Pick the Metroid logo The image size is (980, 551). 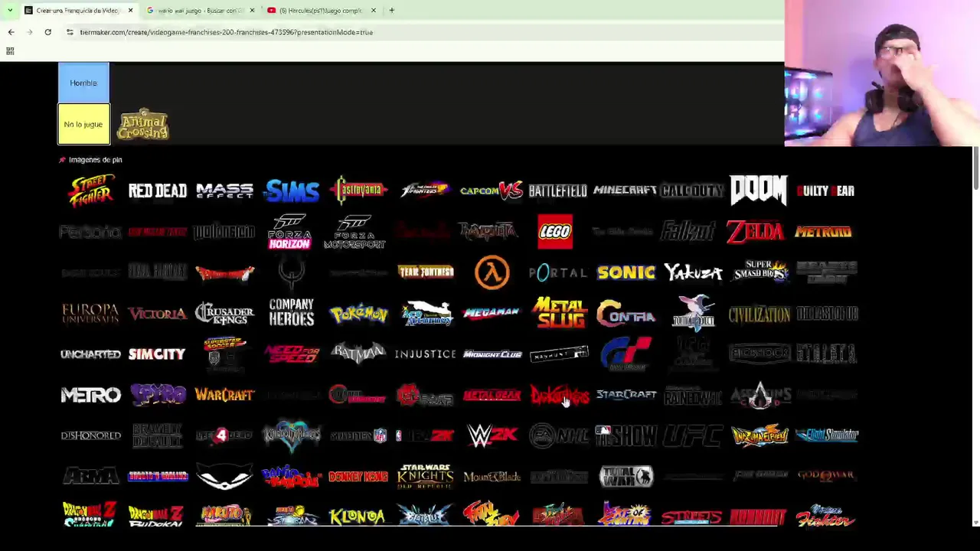click(x=823, y=232)
